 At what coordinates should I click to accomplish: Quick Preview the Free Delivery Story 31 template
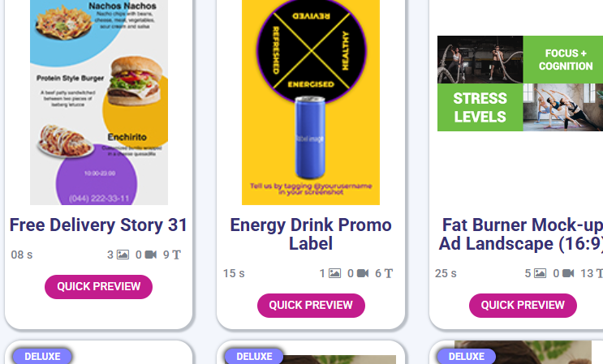click(x=98, y=286)
